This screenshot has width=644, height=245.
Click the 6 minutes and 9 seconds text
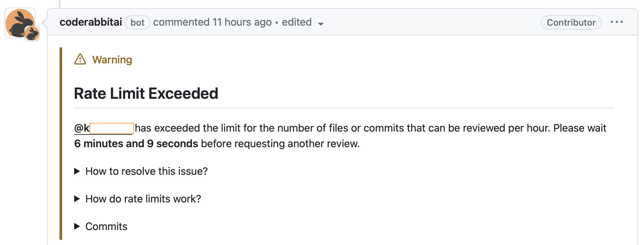pyautogui.click(x=136, y=143)
